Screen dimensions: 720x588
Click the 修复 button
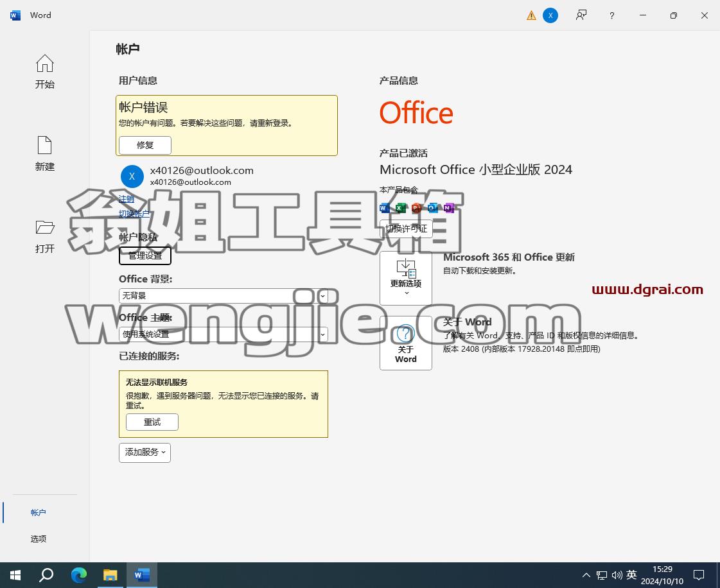(x=145, y=145)
